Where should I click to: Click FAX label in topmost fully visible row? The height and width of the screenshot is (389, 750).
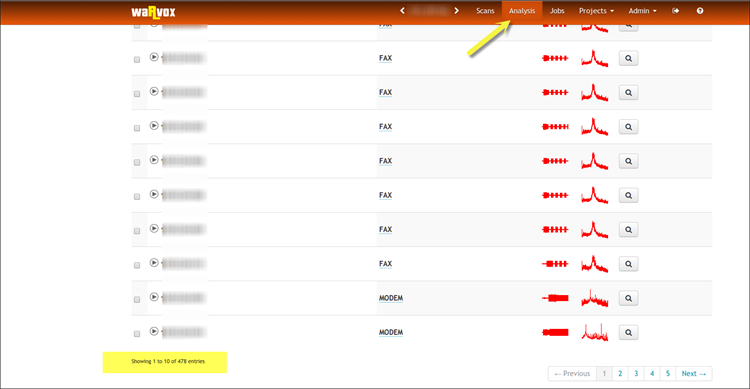click(386, 58)
